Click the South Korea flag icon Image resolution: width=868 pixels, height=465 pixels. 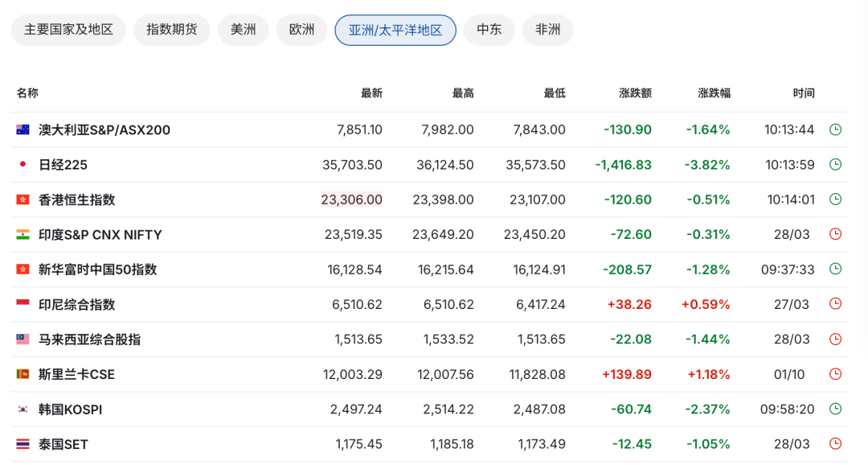tap(23, 409)
